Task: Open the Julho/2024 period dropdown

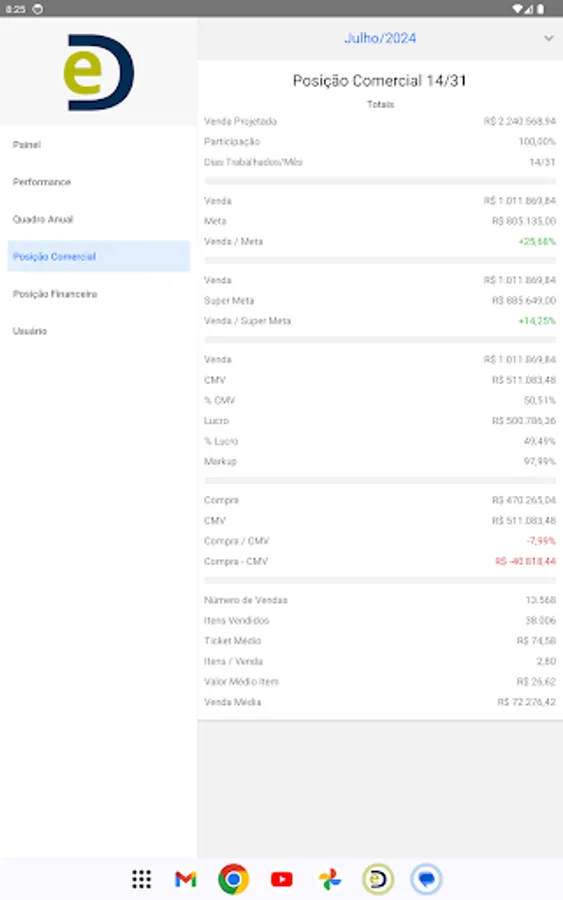Action: [x=380, y=38]
